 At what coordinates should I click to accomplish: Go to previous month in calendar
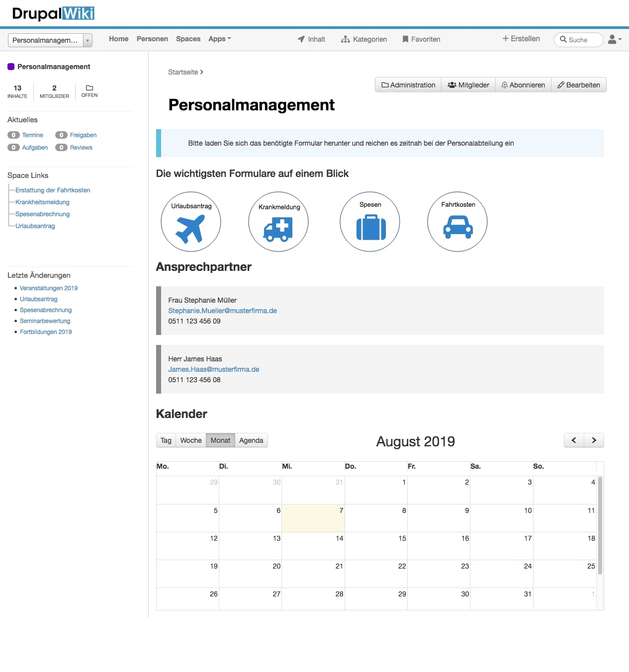coord(574,440)
